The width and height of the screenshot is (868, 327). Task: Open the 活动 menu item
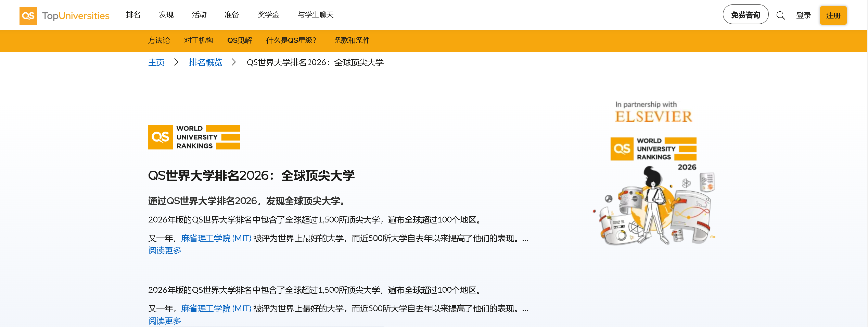(x=199, y=15)
